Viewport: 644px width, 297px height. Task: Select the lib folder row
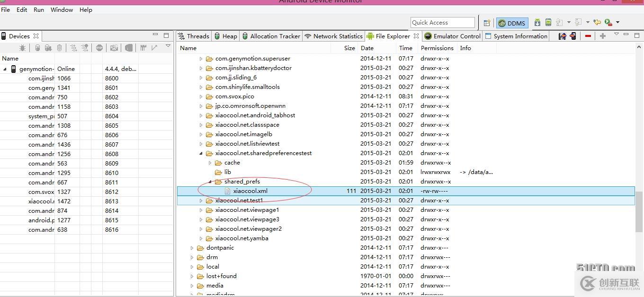point(406,172)
